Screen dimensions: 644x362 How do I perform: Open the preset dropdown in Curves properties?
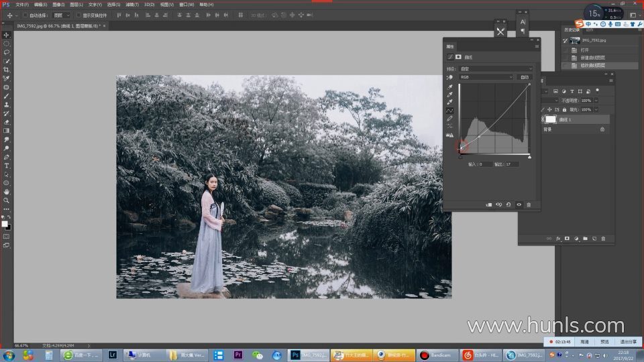click(x=496, y=68)
